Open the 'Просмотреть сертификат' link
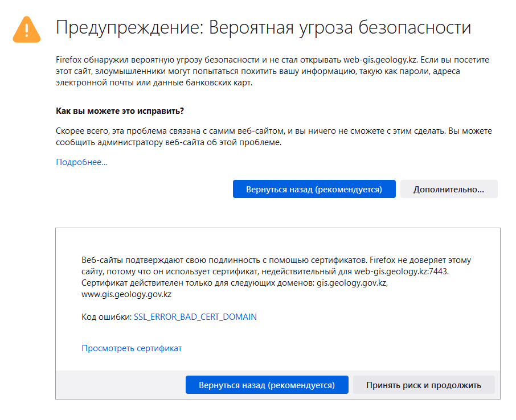The image size is (516, 420). tap(132, 348)
